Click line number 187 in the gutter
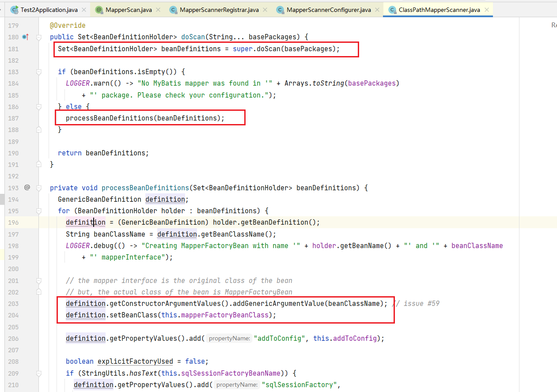Image resolution: width=557 pixels, height=392 pixels. [x=13, y=118]
